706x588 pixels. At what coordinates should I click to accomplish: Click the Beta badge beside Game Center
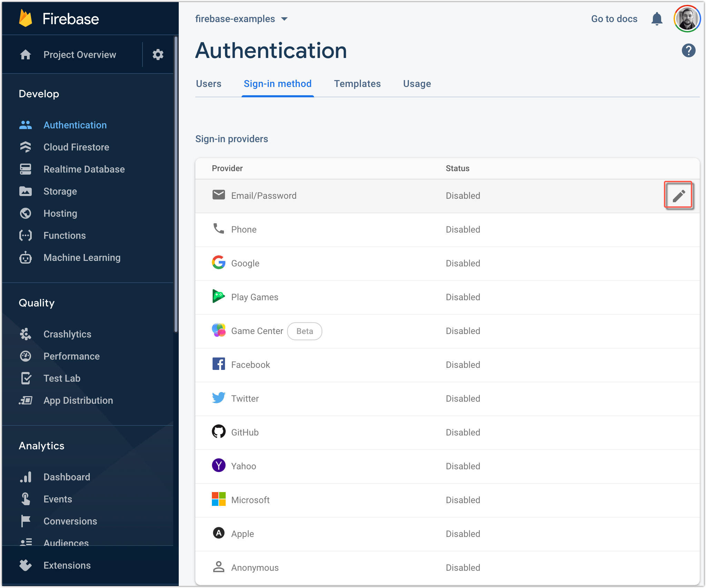[305, 331]
